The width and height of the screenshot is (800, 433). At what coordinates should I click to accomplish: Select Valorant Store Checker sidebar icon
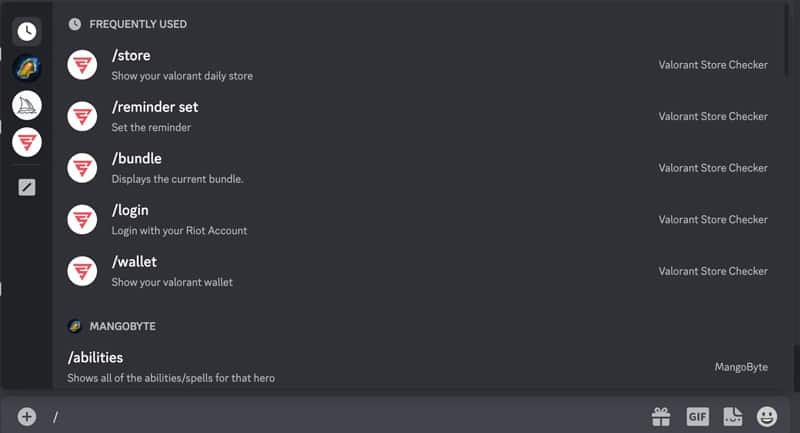[27, 142]
